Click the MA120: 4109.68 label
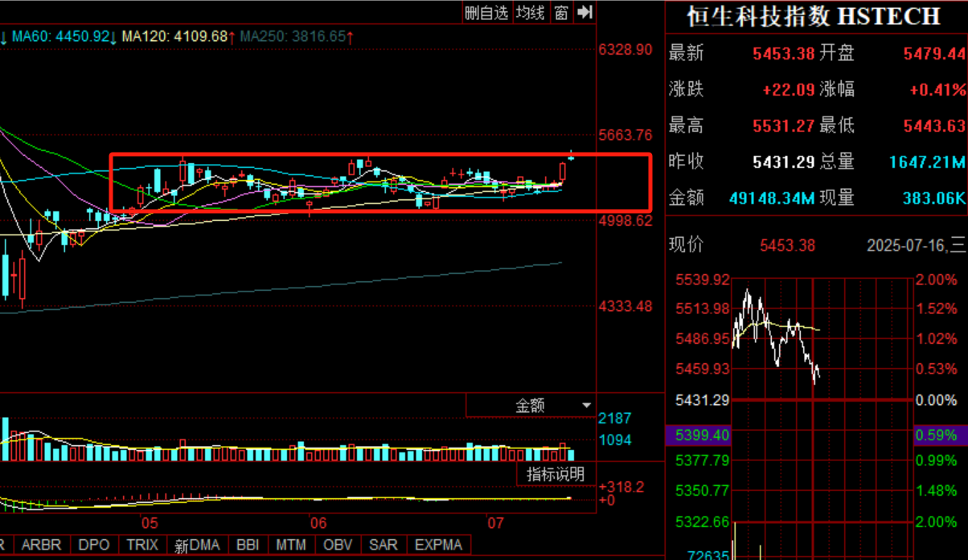Viewport: 968px width, 560px height. 178,36
